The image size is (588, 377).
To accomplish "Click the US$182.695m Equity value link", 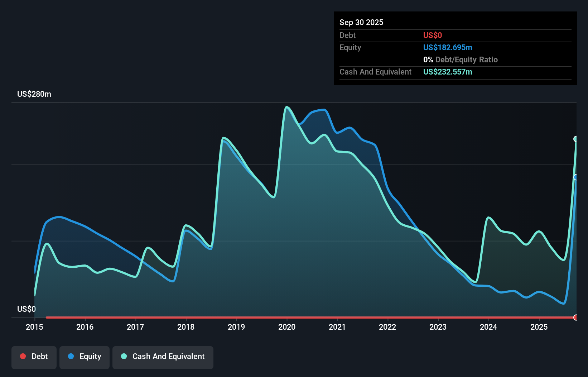I will (x=447, y=47).
